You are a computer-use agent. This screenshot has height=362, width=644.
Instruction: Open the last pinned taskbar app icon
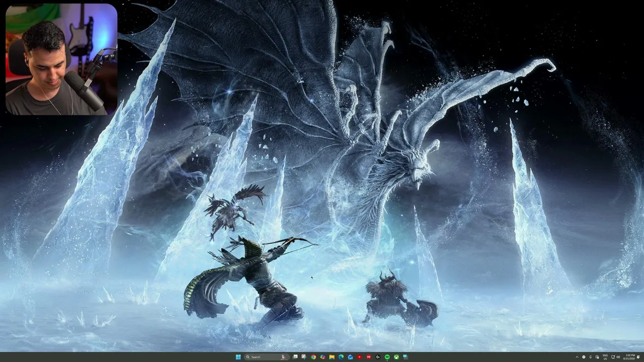(405, 357)
